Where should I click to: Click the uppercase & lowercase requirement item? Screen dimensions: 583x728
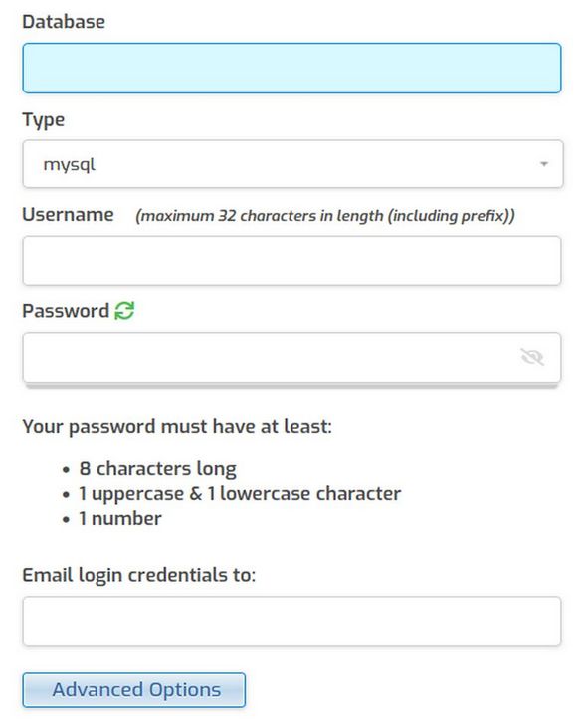(x=240, y=493)
